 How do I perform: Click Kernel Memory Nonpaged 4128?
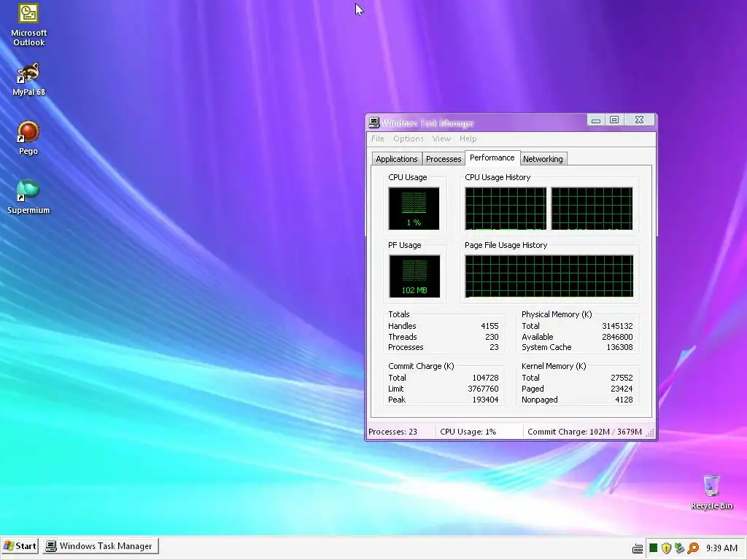coord(624,400)
